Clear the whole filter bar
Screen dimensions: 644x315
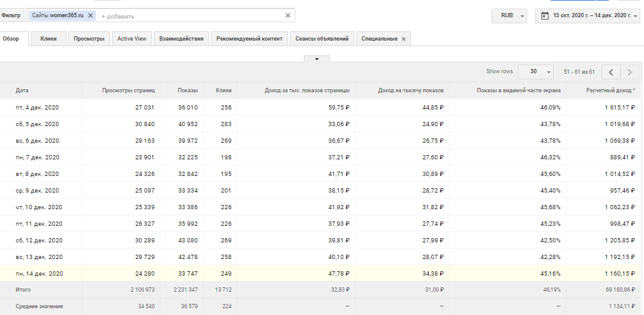coord(288,15)
